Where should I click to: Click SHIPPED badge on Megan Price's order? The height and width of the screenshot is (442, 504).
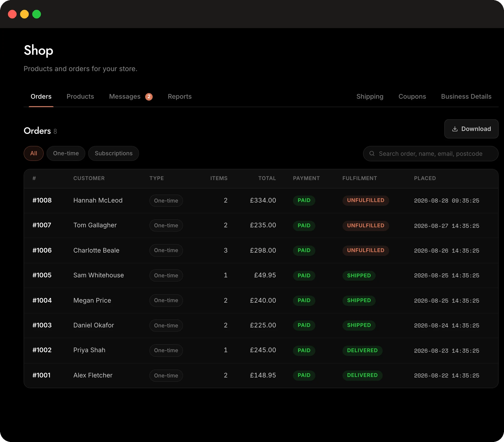[359, 300]
